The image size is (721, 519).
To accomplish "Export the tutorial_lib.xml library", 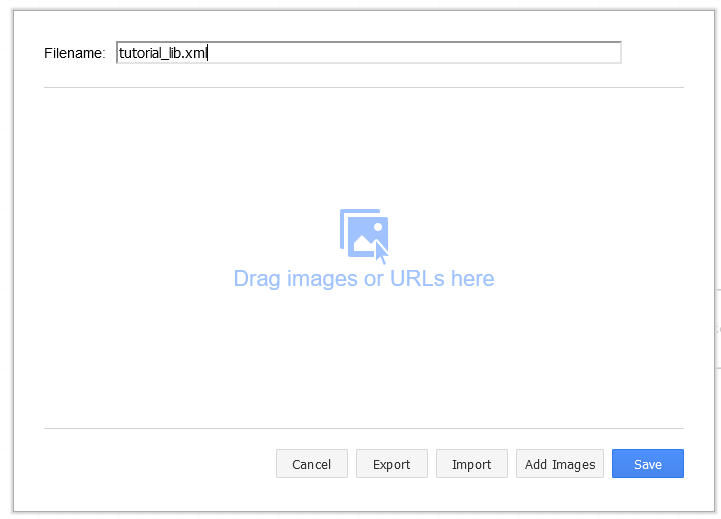I will [x=391, y=464].
